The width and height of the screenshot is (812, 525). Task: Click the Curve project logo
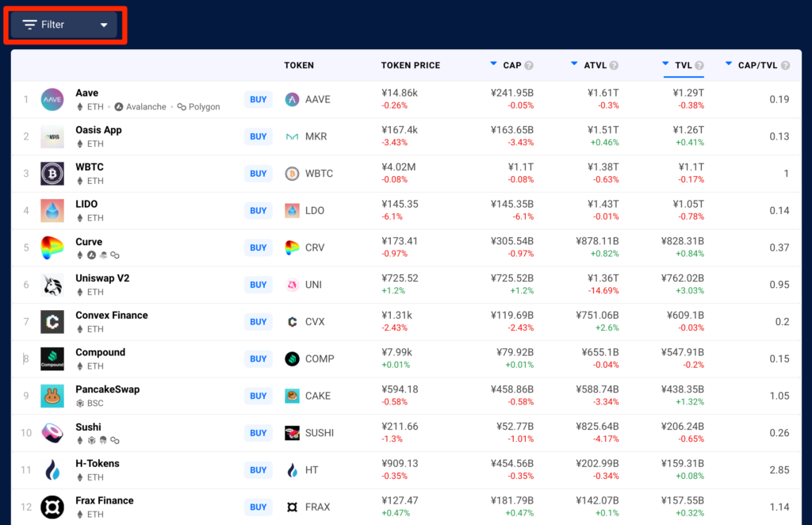[52, 247]
